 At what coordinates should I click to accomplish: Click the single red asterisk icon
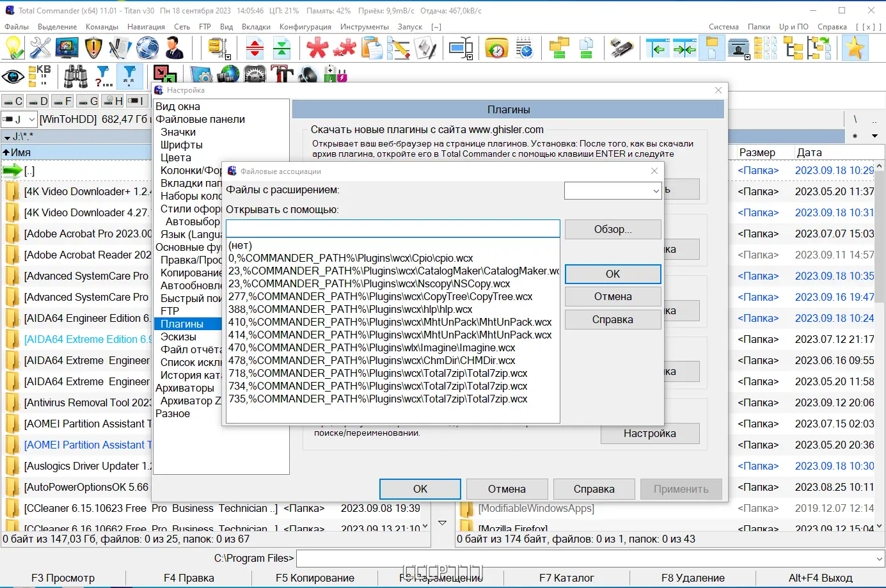tap(317, 48)
